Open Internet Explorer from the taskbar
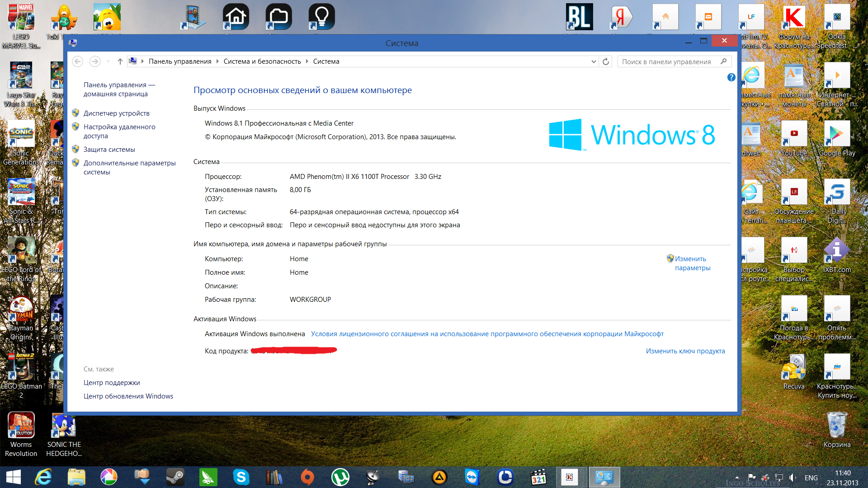This screenshot has width=868, height=488. coord(43,477)
